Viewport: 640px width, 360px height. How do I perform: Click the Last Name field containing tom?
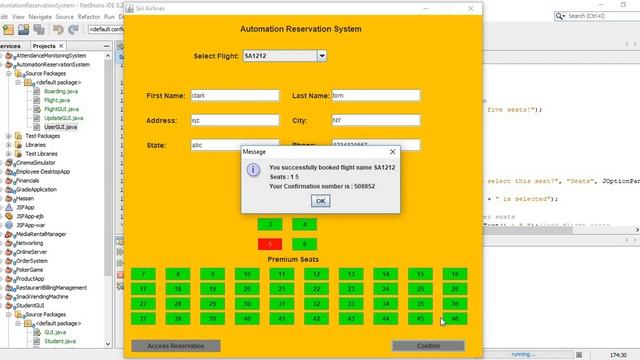[376, 96]
